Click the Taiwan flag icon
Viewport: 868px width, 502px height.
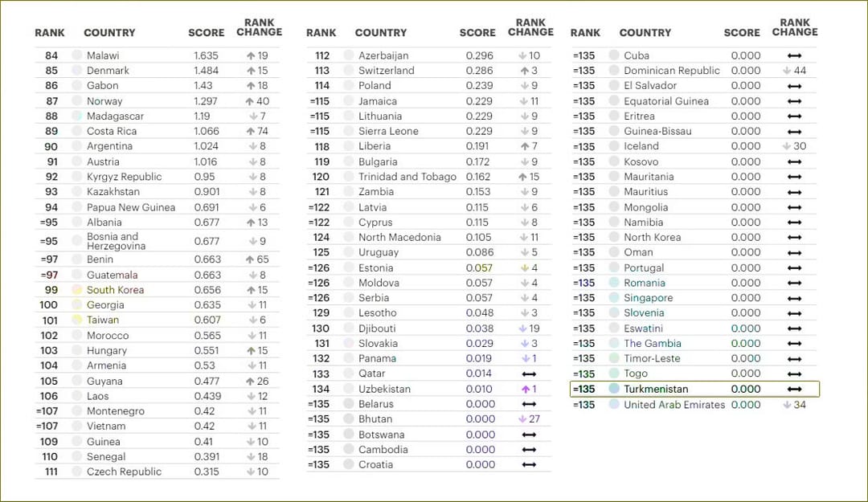pyautogui.click(x=77, y=320)
